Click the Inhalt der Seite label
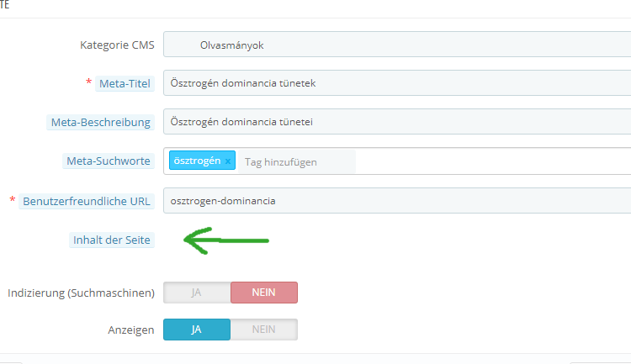This screenshot has width=631, height=364. 112,240
